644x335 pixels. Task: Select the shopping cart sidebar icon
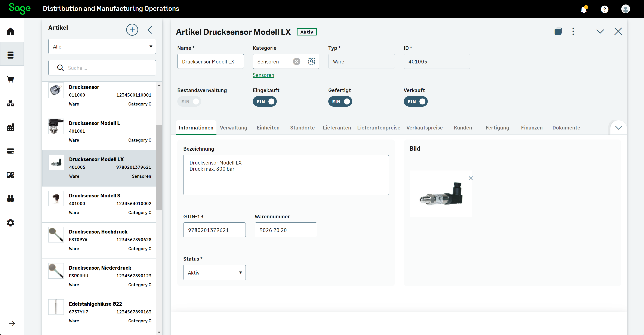point(10,79)
